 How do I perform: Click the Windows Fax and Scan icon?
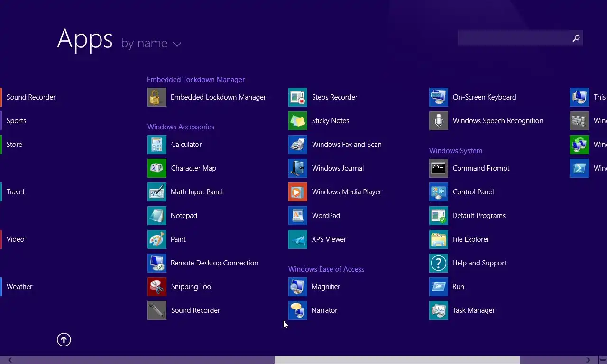pos(298,145)
